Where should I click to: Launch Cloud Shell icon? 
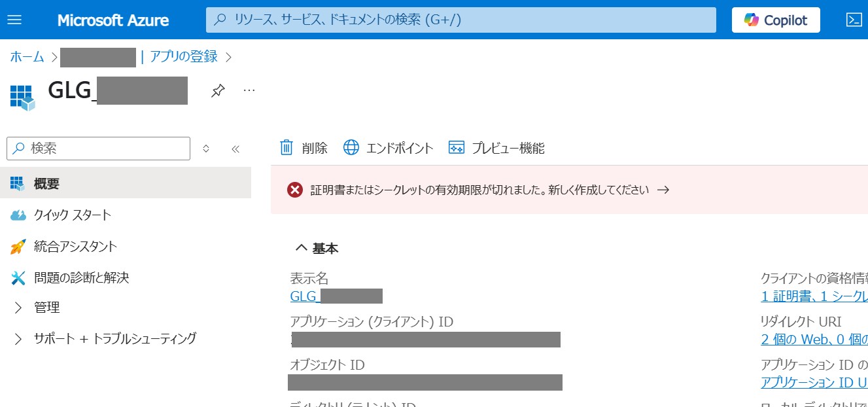[x=854, y=20]
